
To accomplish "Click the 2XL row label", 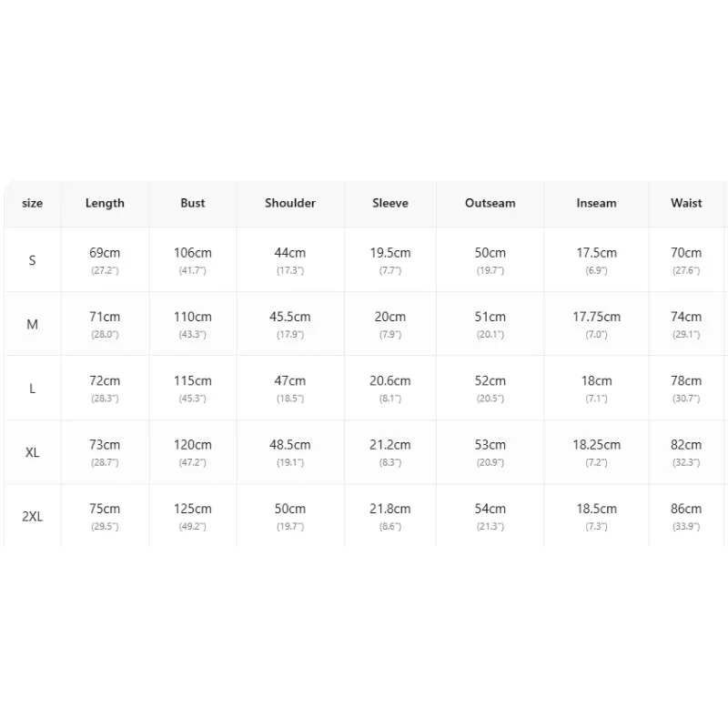I will (x=32, y=516).
